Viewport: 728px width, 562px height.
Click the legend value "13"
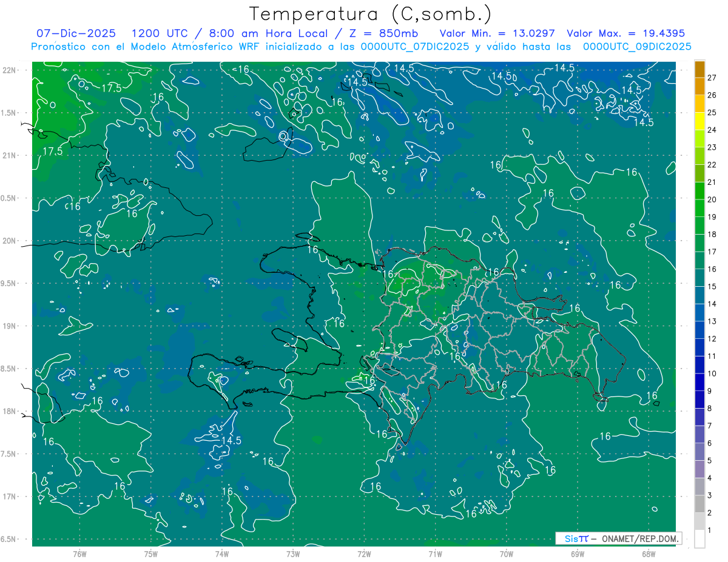pos(712,321)
